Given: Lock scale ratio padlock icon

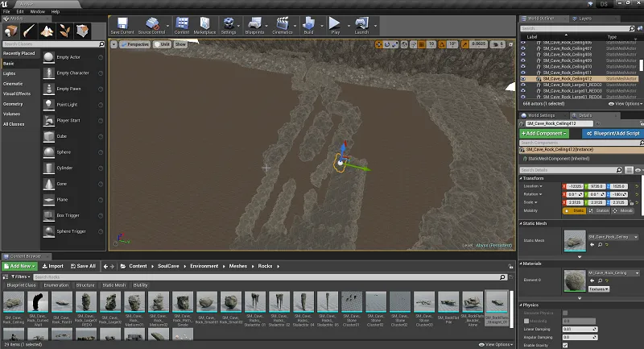Looking at the screenshot, I should click(632, 202).
